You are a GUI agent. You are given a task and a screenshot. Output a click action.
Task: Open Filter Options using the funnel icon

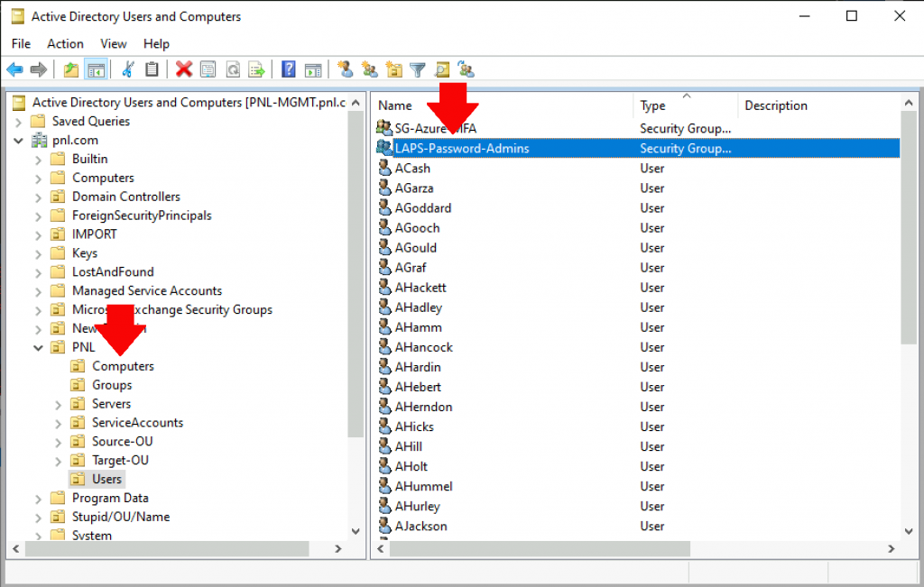tap(417, 69)
